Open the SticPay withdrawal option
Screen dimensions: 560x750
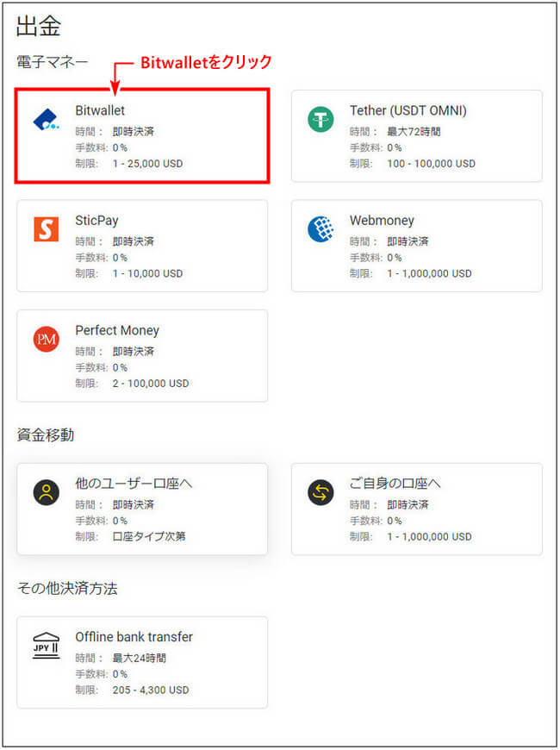(x=142, y=246)
